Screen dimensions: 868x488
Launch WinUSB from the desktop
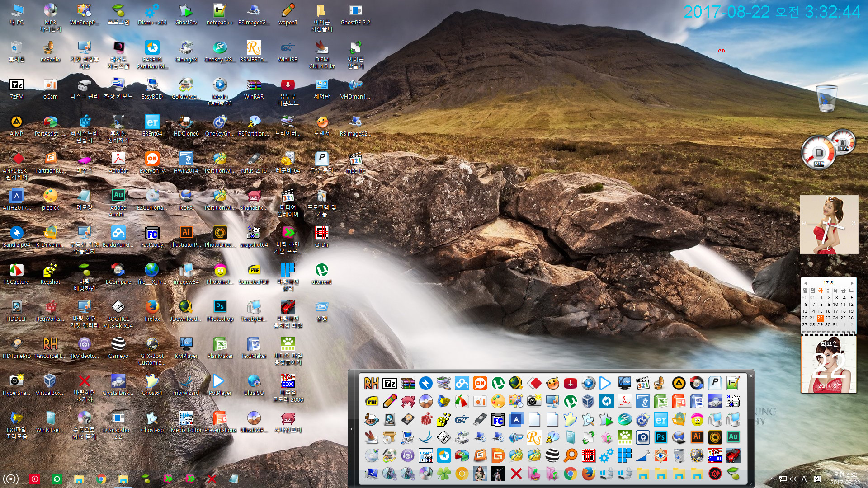coord(288,52)
